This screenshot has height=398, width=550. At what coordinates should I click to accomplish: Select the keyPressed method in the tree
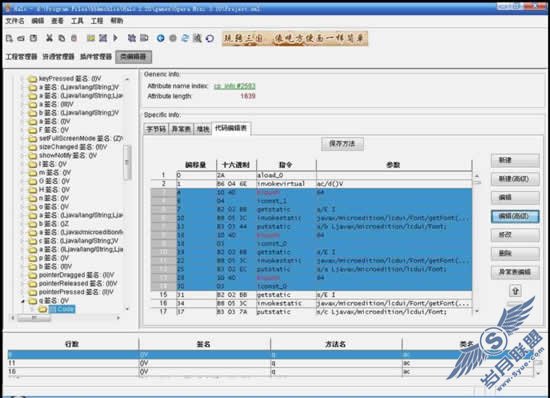pos(70,79)
